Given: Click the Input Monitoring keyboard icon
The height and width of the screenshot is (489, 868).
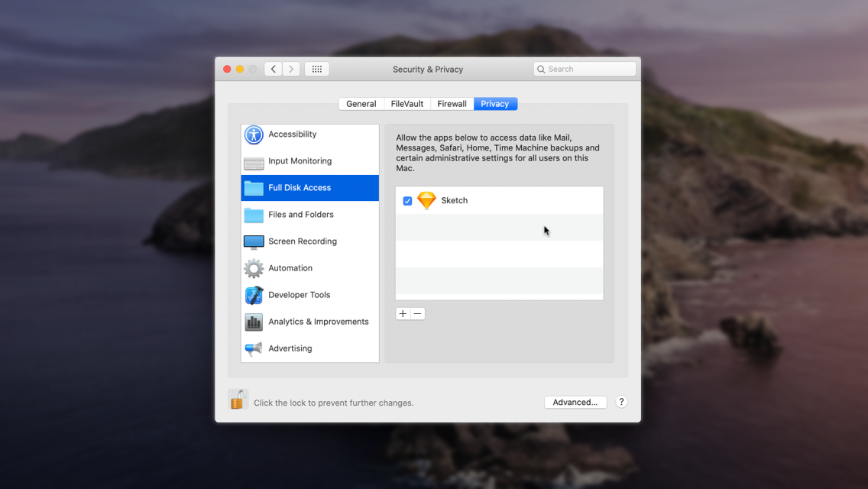Looking at the screenshot, I should [x=254, y=162].
